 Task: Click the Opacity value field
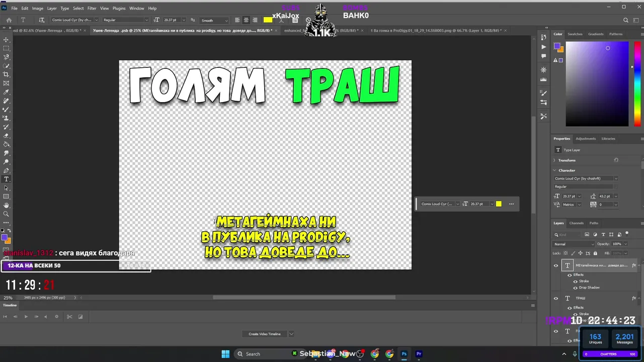(617, 244)
